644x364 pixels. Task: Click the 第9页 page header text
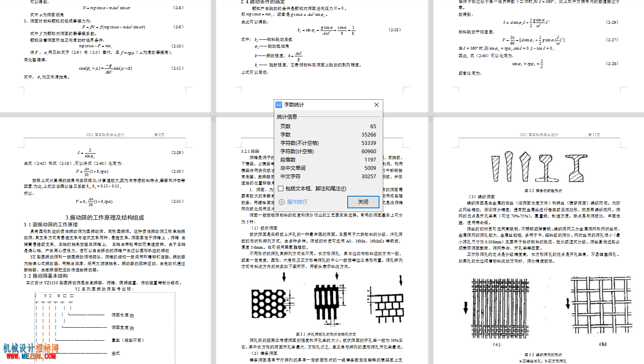click(x=159, y=134)
